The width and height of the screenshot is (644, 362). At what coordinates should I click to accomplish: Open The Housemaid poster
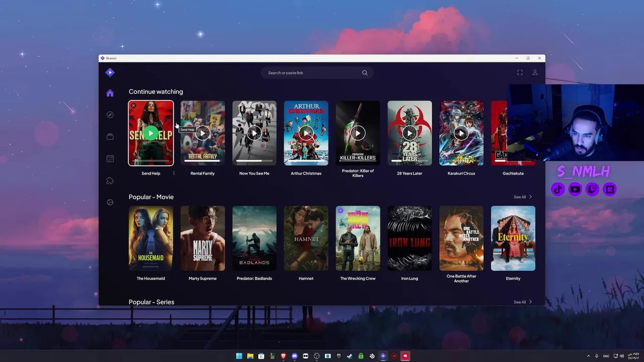point(150,238)
